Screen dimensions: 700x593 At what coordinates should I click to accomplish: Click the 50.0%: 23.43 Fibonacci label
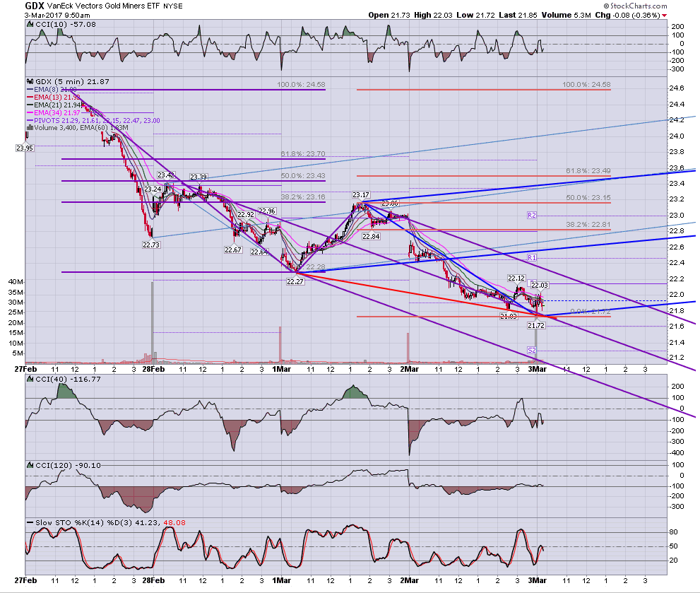coord(303,175)
